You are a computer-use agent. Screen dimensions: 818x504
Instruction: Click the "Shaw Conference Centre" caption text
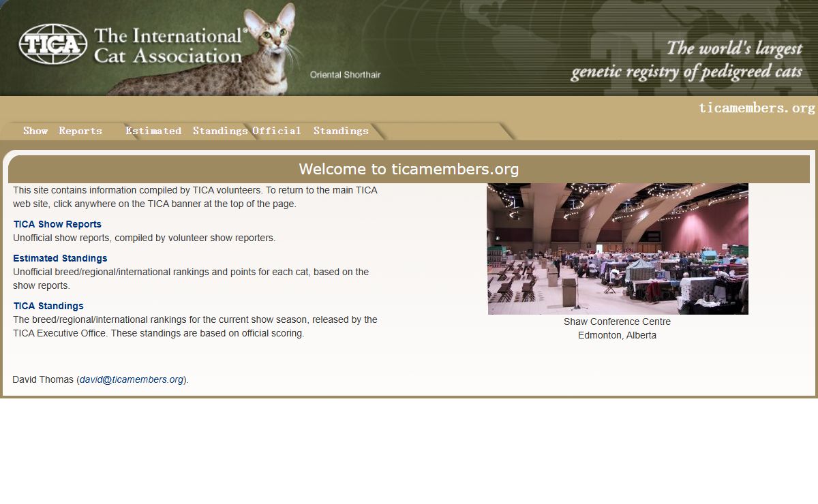(617, 321)
